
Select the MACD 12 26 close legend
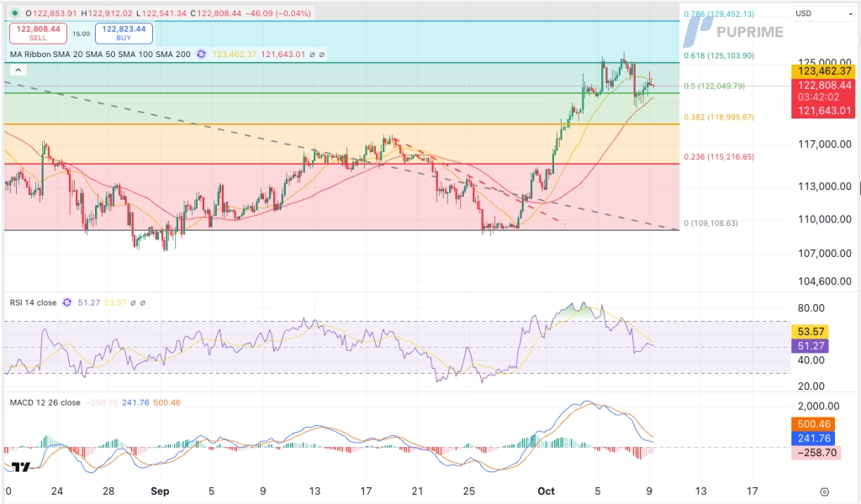tap(45, 402)
